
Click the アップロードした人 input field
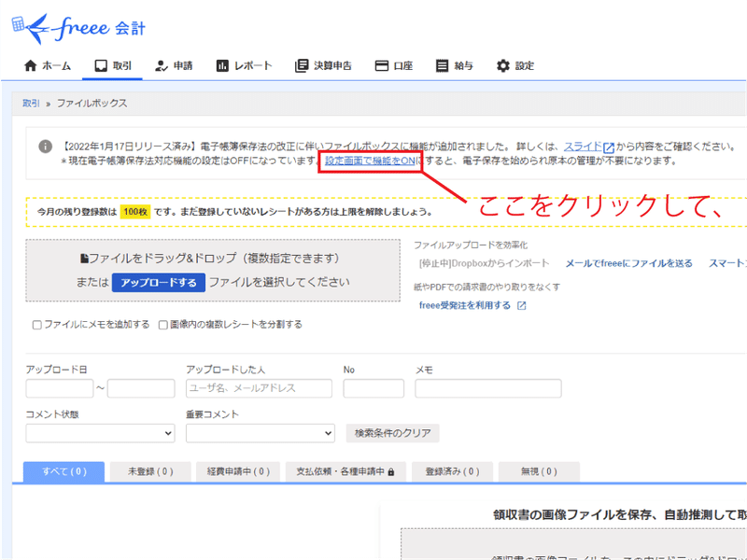pos(260,388)
